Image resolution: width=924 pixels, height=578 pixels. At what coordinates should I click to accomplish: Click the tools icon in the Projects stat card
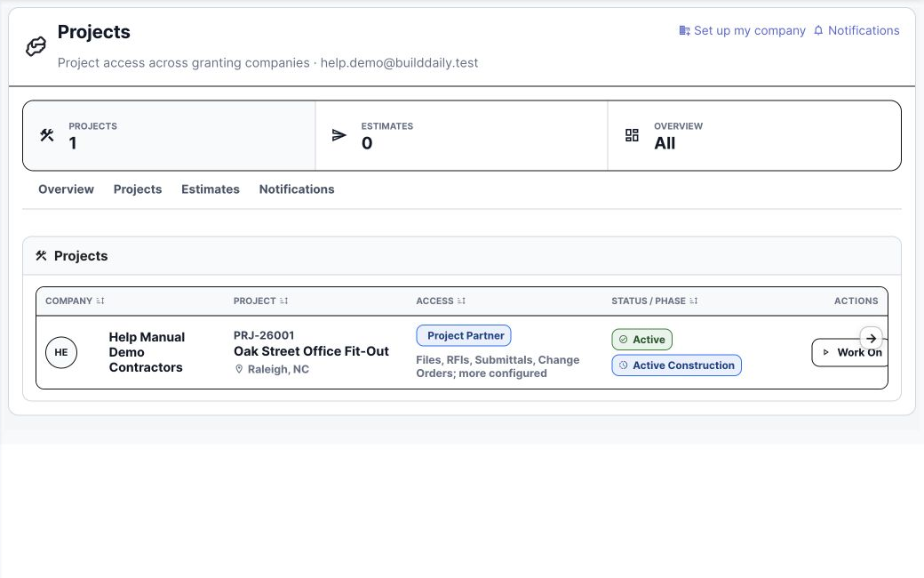pyautogui.click(x=47, y=135)
